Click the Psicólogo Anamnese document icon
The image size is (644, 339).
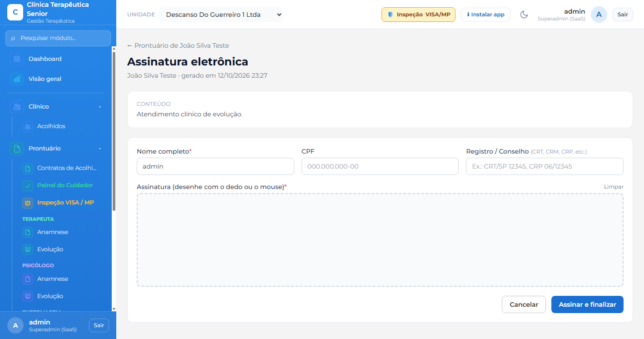(28, 279)
